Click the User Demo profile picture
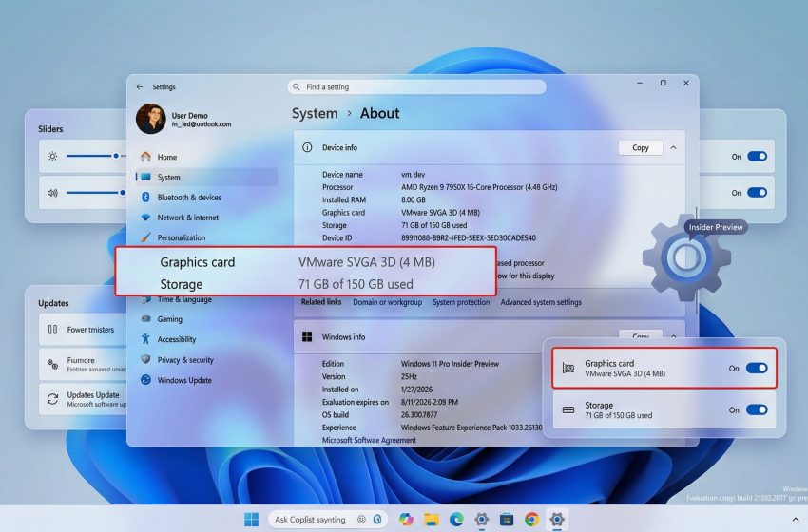The height and width of the screenshot is (532, 808). [150, 119]
